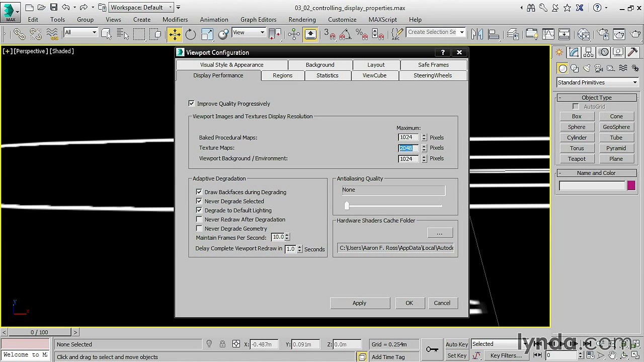The width and height of the screenshot is (644, 362).
Task: Select the Unlink Selection tool
Action: 36,34
